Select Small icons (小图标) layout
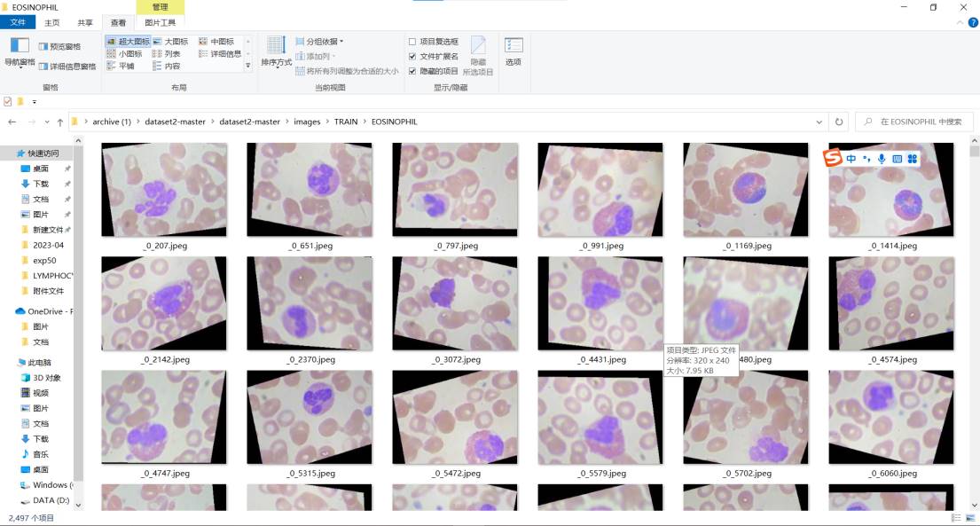The height and width of the screenshot is (526, 980). pos(125,54)
